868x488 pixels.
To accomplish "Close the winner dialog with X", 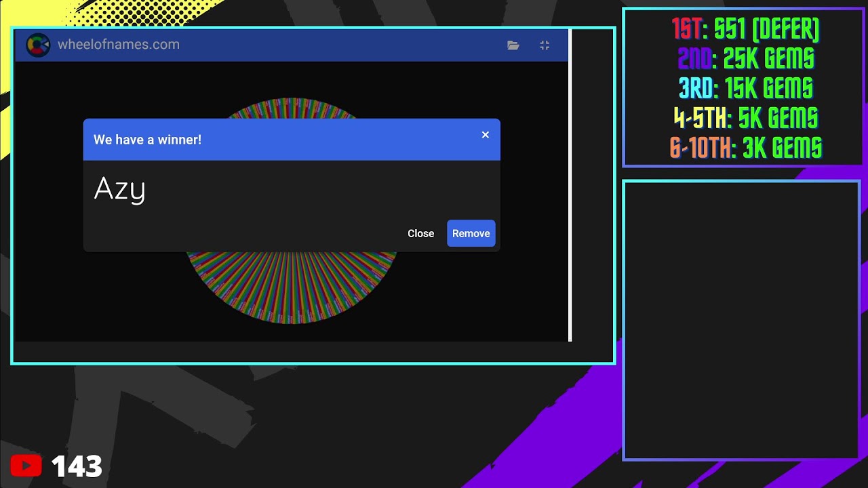I will click(486, 135).
